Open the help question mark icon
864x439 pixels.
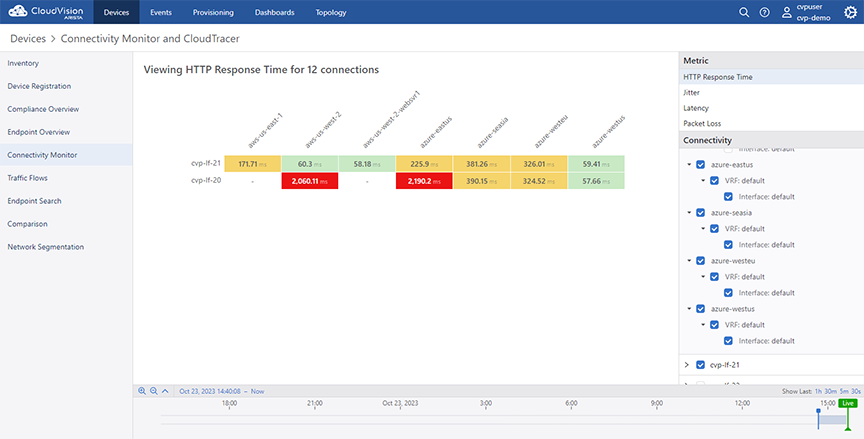[764, 12]
